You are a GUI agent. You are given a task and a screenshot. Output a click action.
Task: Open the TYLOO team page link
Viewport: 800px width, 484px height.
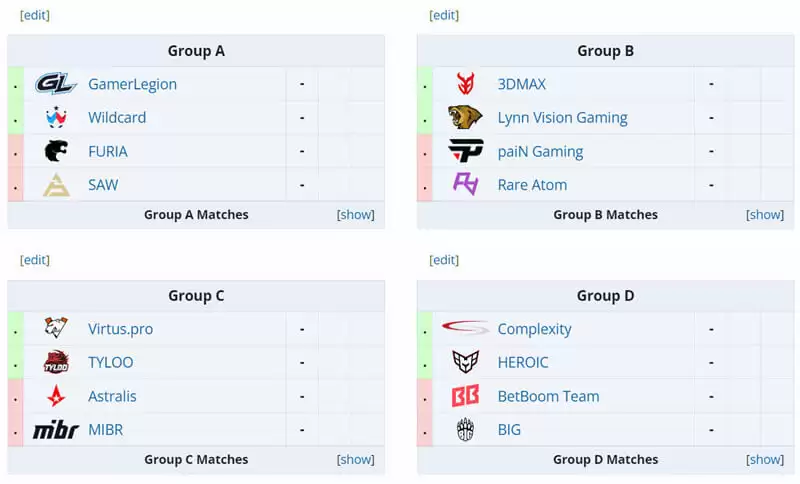click(x=110, y=362)
